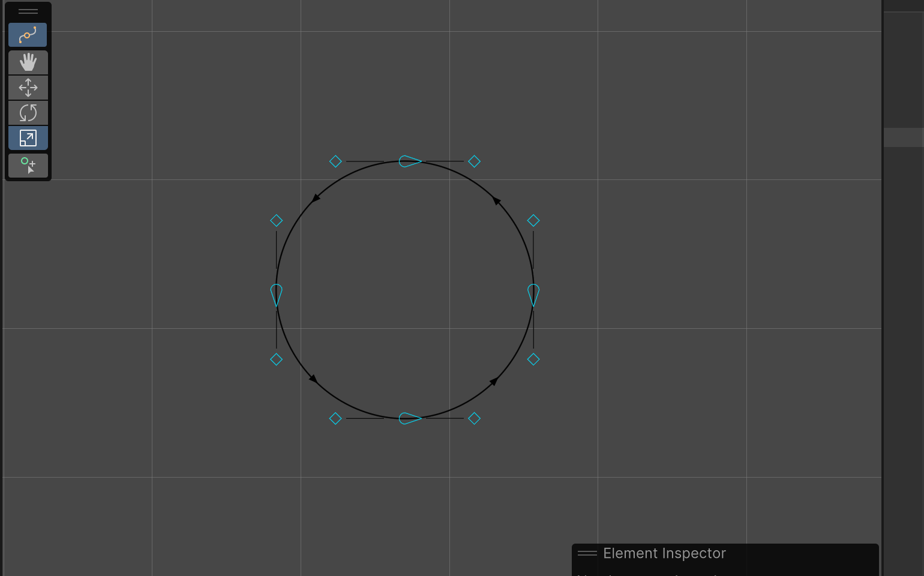Select the Move tool with four arrows
Image resolution: width=924 pixels, height=576 pixels.
[28, 88]
